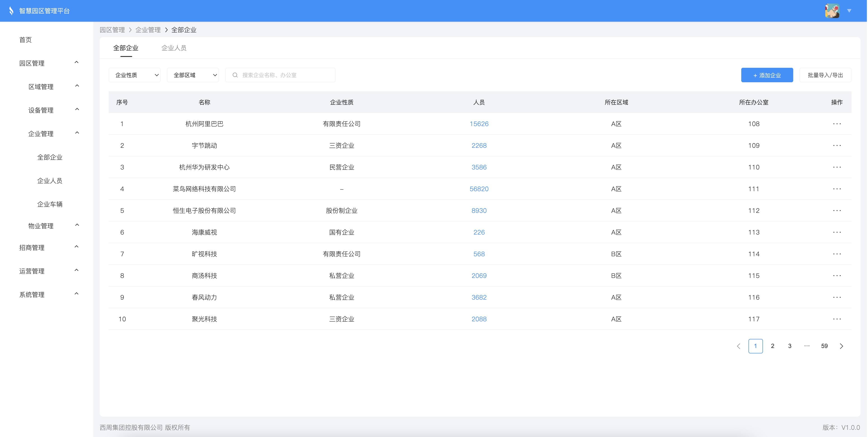Open more actions for 海康威视 row

[837, 232]
